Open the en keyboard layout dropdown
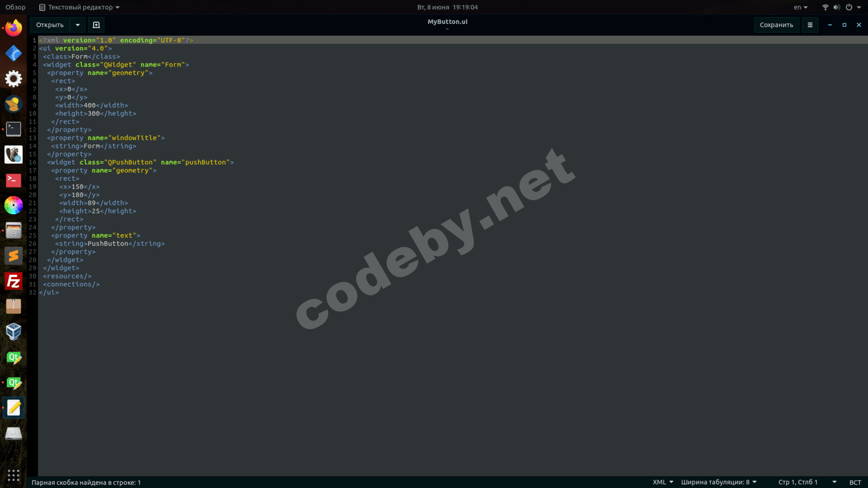Screen dimensions: 868x488 pos(800,7)
